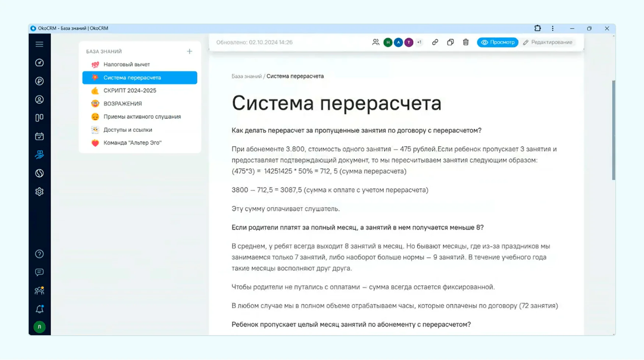The width and height of the screenshot is (644, 360).
Task: Click the 3800 — 712,5 = 3087,5 line
Action: point(330,190)
